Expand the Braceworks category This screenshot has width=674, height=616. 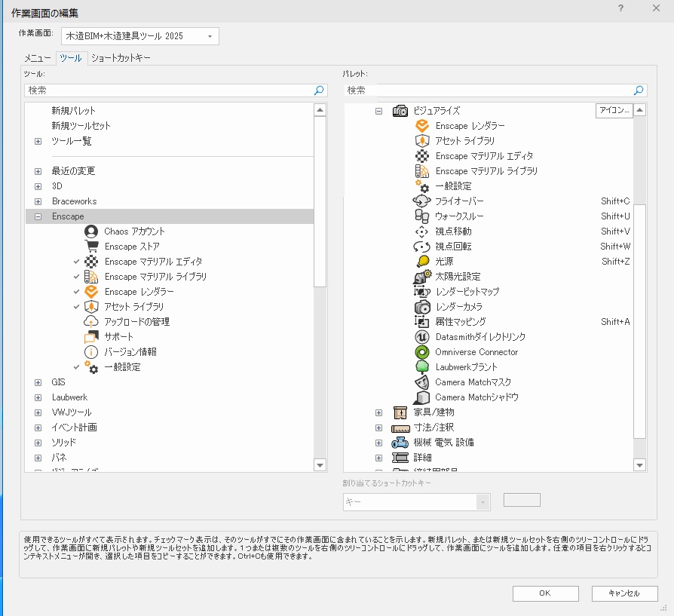(x=38, y=201)
